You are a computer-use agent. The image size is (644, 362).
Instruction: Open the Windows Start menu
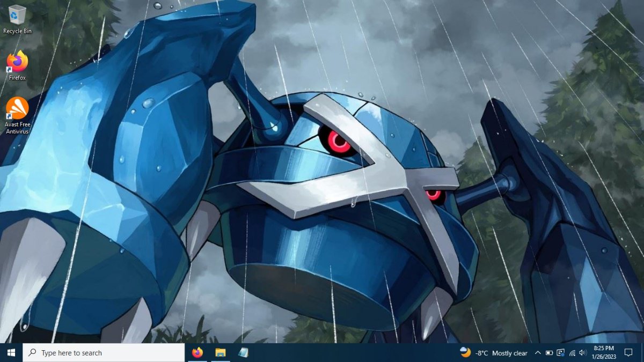pyautogui.click(x=11, y=353)
